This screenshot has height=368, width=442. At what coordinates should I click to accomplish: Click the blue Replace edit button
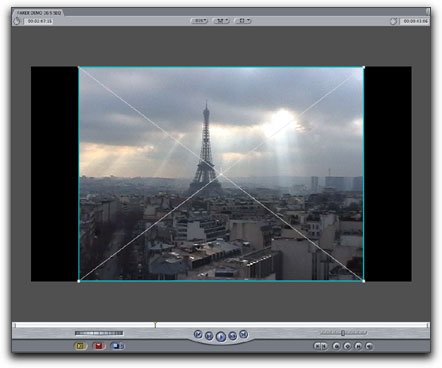pos(116,346)
